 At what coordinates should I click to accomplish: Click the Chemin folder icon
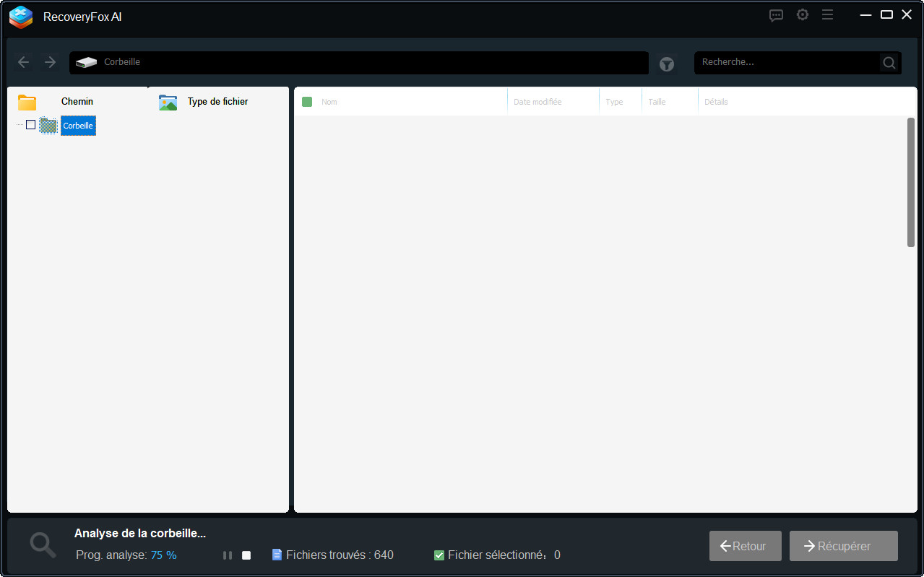tap(27, 103)
